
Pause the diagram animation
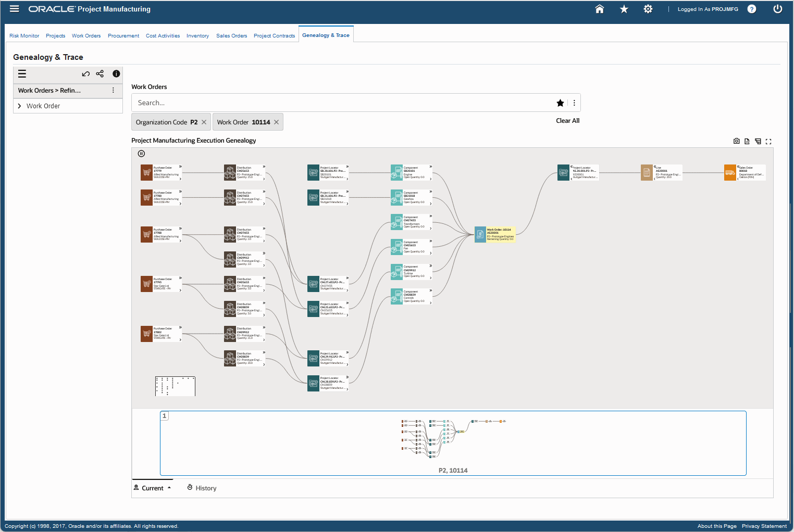(x=141, y=154)
